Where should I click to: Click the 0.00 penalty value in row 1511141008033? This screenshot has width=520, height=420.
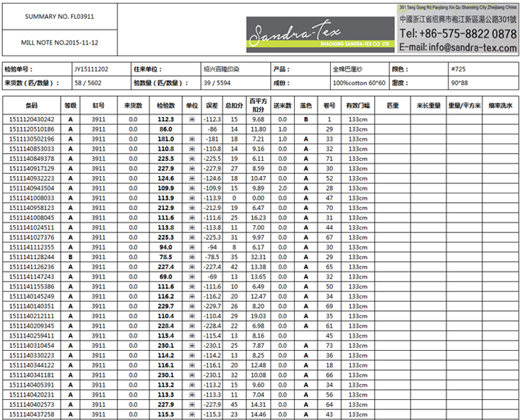(258, 198)
